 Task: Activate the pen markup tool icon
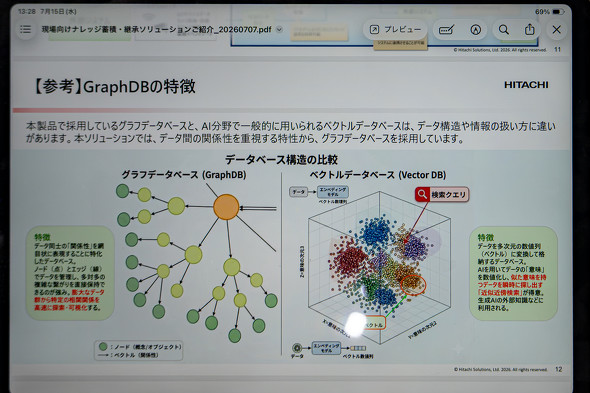coord(476,29)
